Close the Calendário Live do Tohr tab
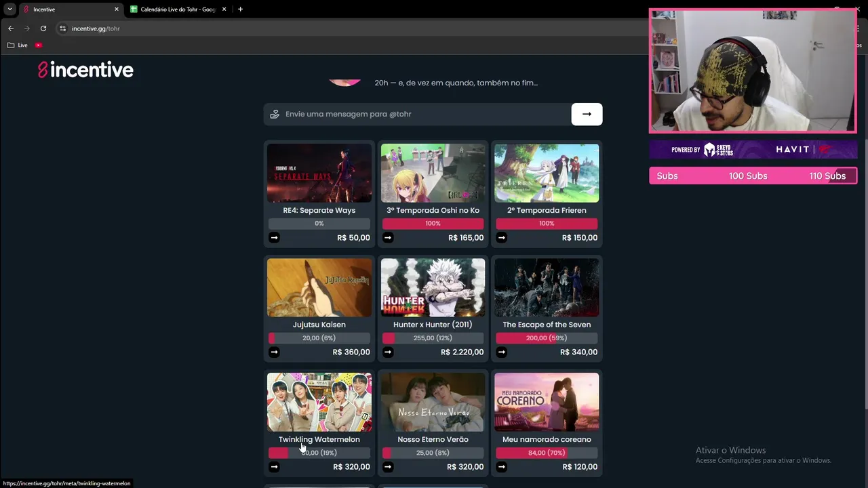The image size is (868, 488). tap(224, 9)
